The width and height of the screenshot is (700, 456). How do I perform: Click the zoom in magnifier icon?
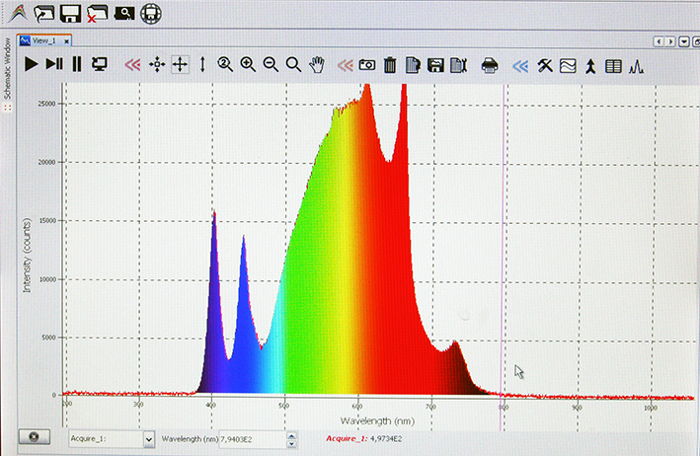pyautogui.click(x=247, y=64)
